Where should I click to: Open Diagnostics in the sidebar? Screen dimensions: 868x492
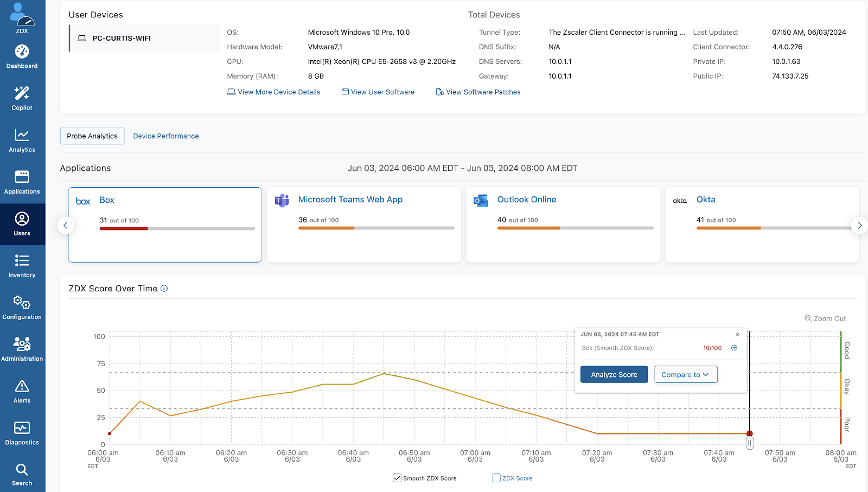click(x=22, y=433)
